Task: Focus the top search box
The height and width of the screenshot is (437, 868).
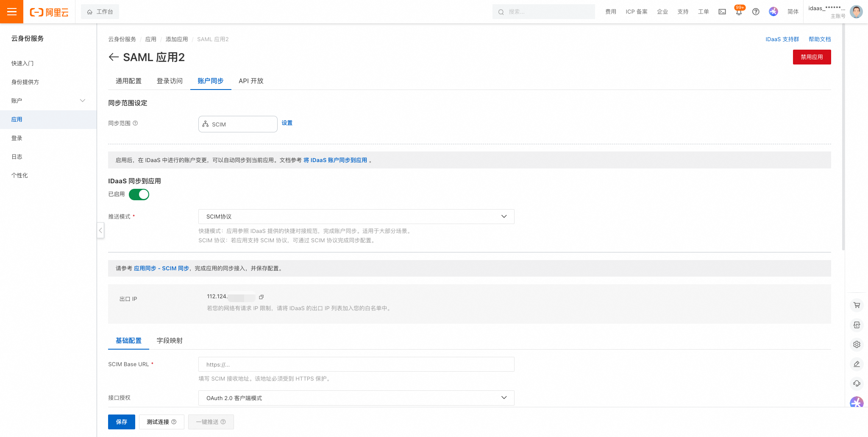Action: tap(544, 12)
